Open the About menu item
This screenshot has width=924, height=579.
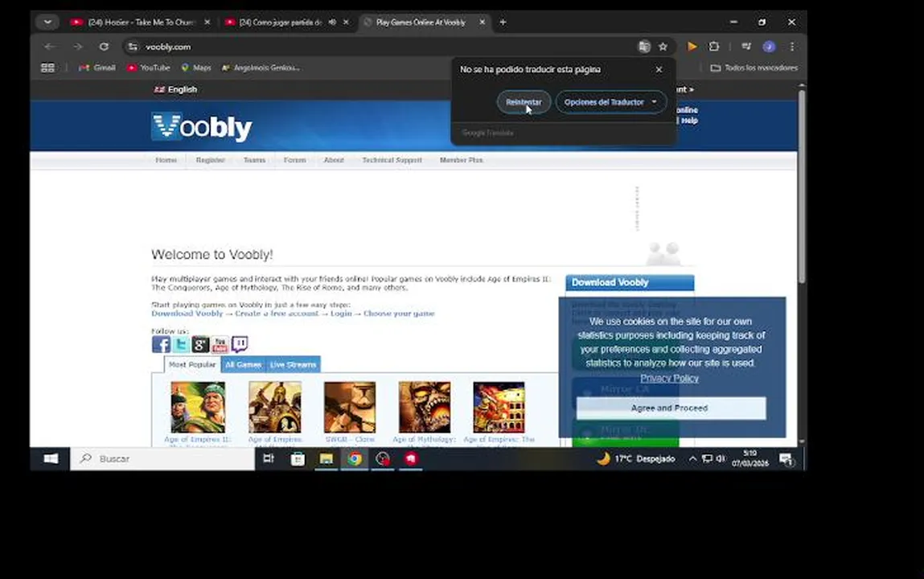(x=334, y=160)
